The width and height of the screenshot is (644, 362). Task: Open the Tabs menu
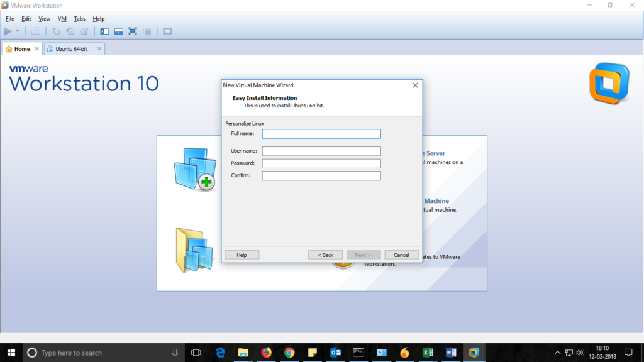click(79, 19)
